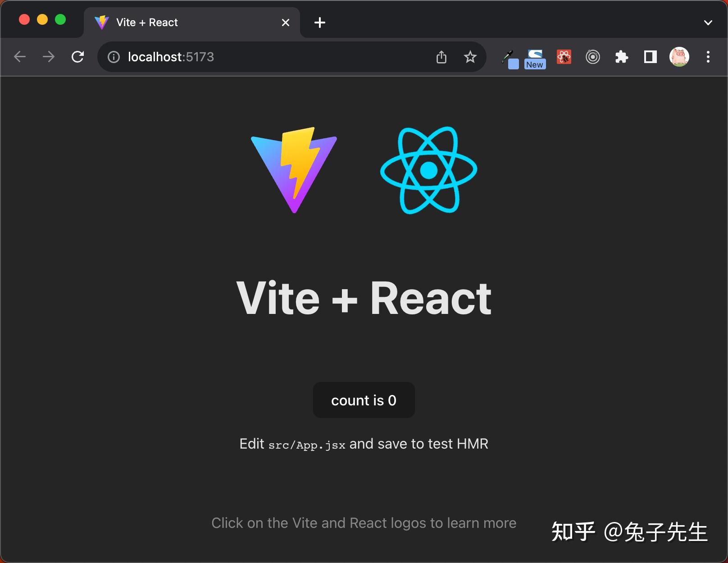Click the Vite favicon in the tab
This screenshot has width=728, height=563.
[x=102, y=23]
